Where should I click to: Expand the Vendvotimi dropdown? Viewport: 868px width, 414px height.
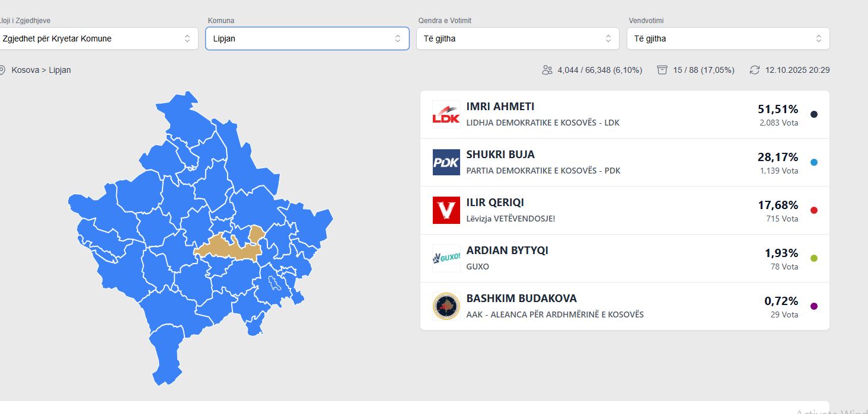click(x=728, y=38)
